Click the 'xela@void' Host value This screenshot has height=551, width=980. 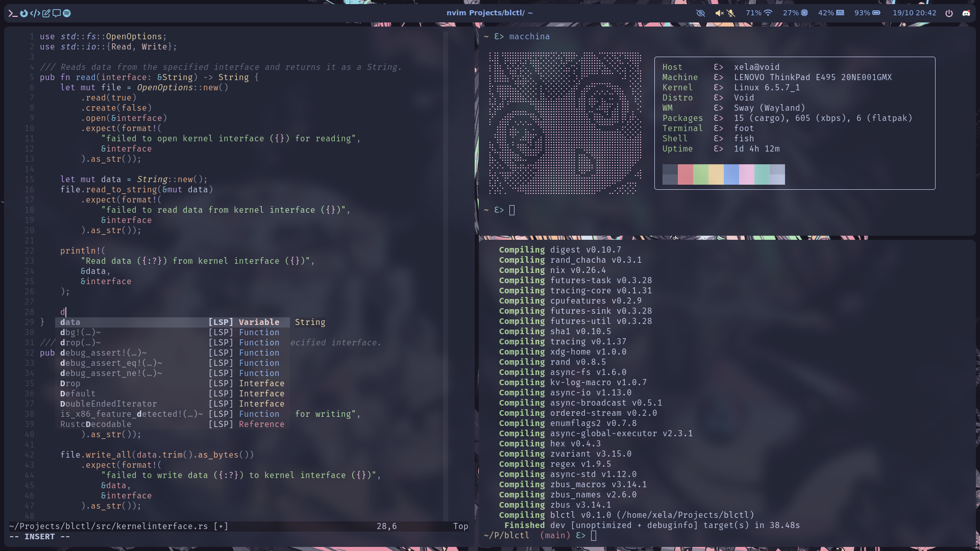[x=756, y=67]
